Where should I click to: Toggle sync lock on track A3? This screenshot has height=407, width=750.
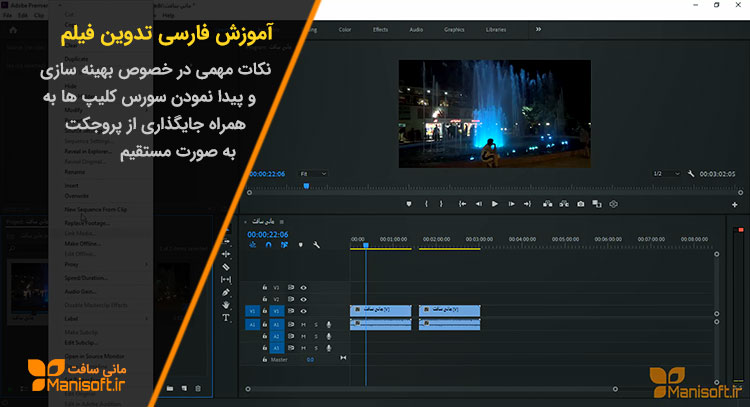(290, 348)
